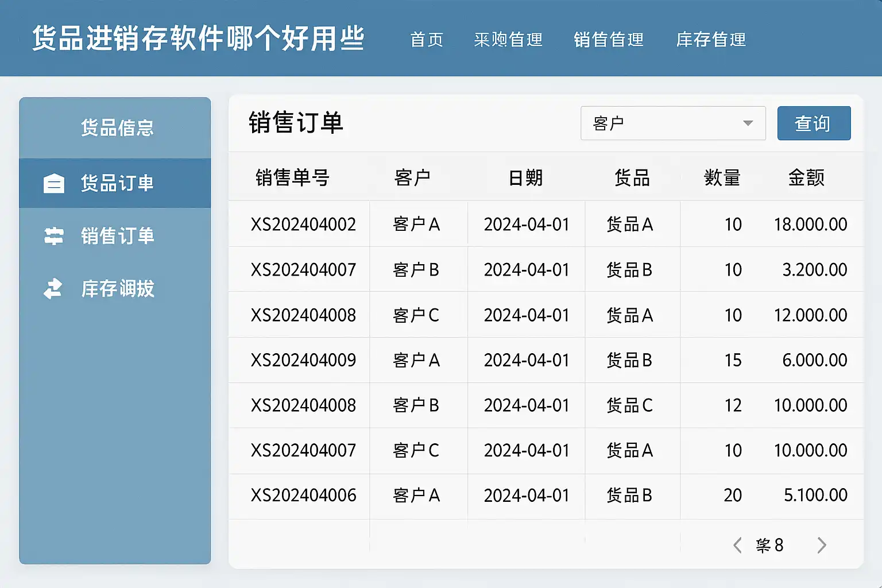Image resolution: width=882 pixels, height=588 pixels.
Task: Click quantity 20 in the table
Action: [x=733, y=495]
